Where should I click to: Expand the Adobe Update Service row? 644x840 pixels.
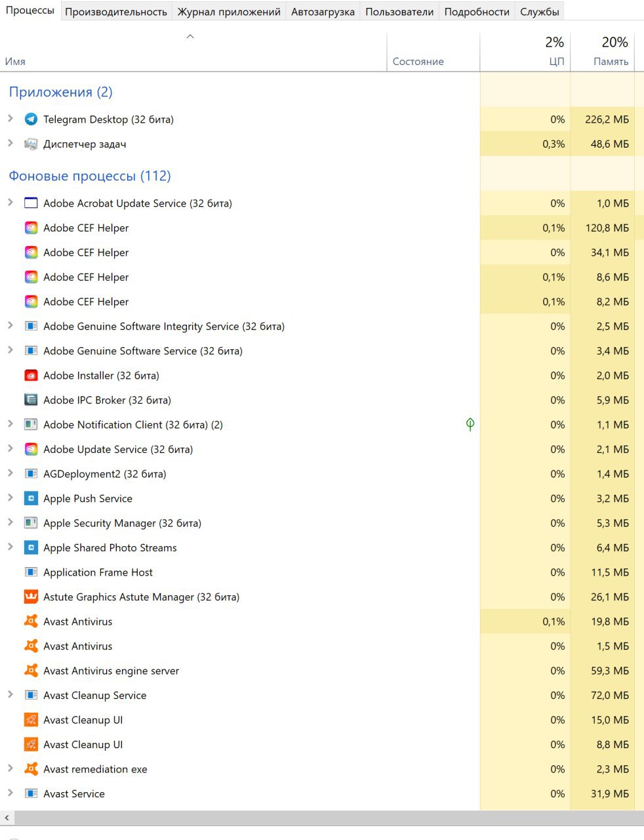click(x=10, y=448)
